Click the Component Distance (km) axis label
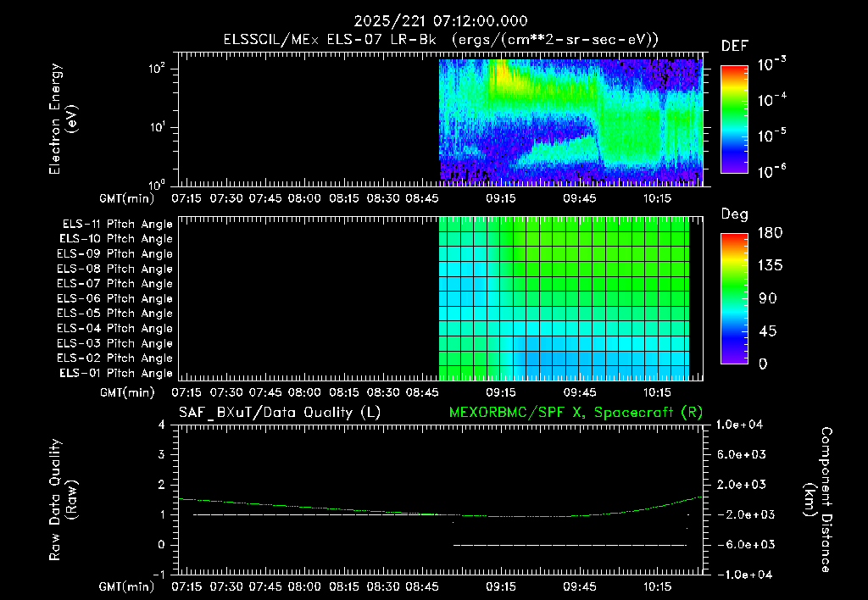This screenshot has width=868, height=600. (818, 500)
